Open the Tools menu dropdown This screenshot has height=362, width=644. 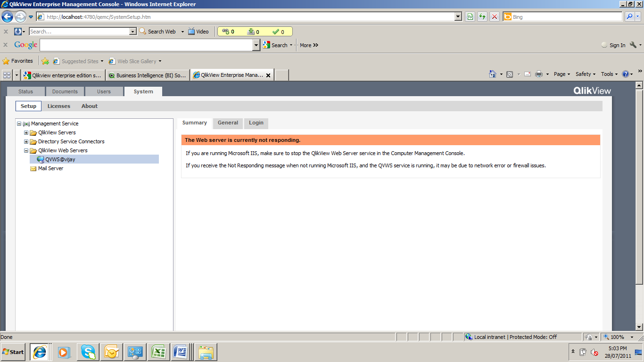tap(610, 74)
